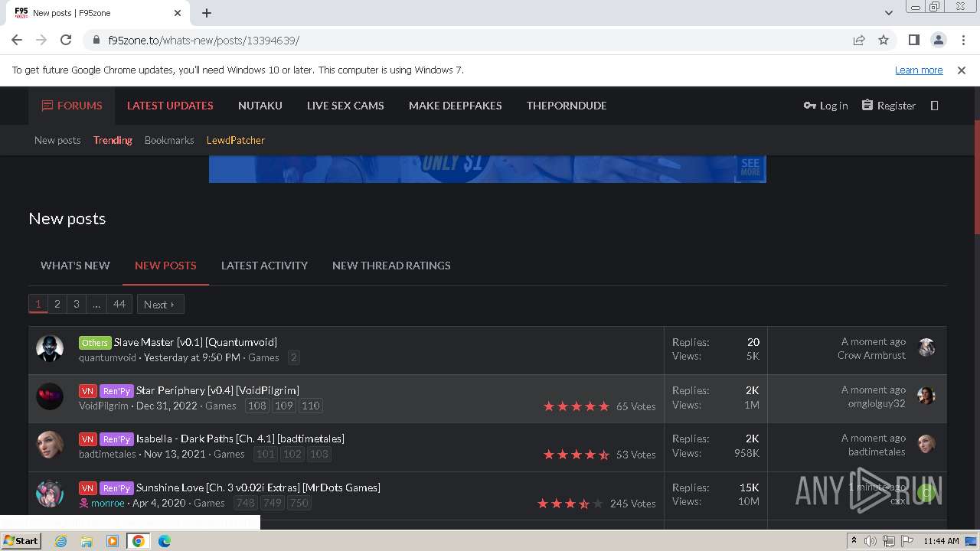Open page 2 of Slave Master thread
Viewport: 980px width, 551px height.
click(293, 357)
